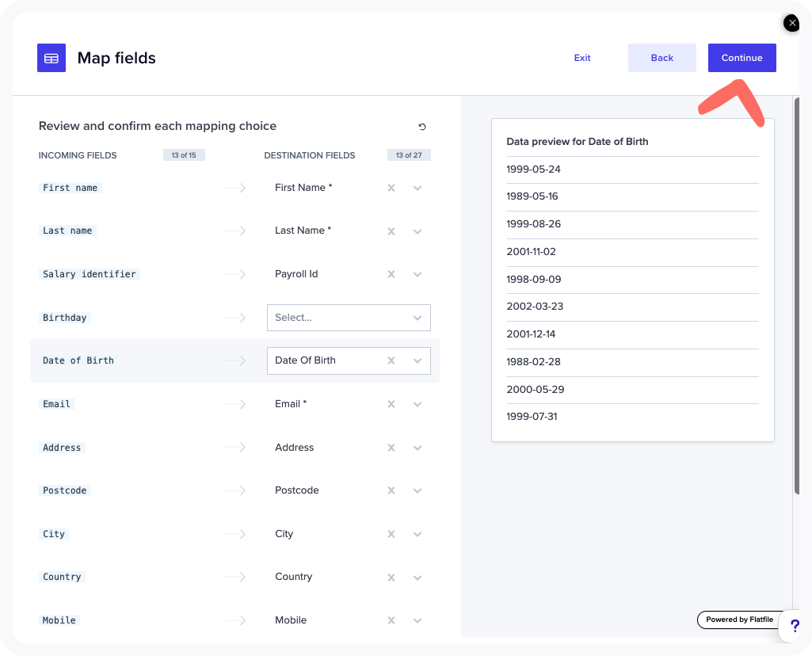Viewport: 812px width, 656px height.
Task: Select the Last name incoming field
Action: coord(67,231)
